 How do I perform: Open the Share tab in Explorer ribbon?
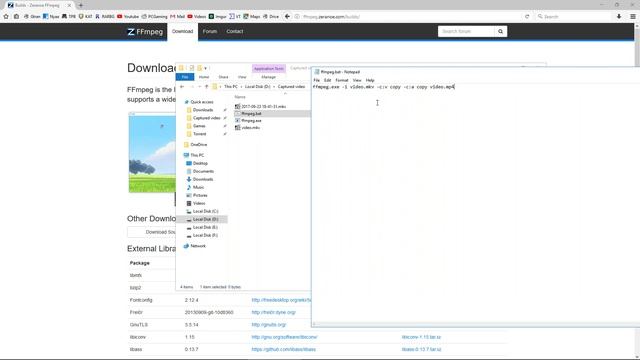[x=223, y=77]
